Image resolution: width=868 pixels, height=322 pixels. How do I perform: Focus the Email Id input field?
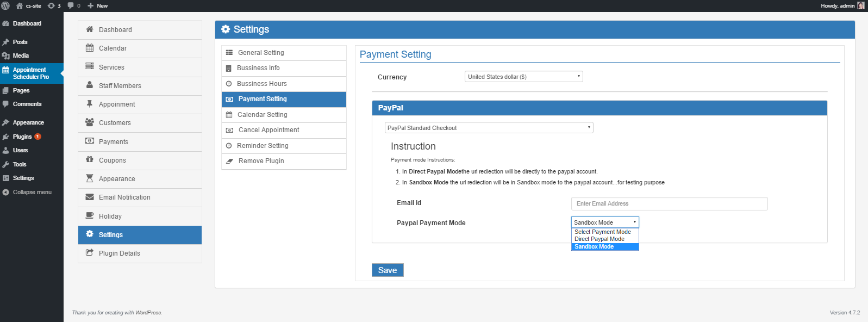pos(669,203)
